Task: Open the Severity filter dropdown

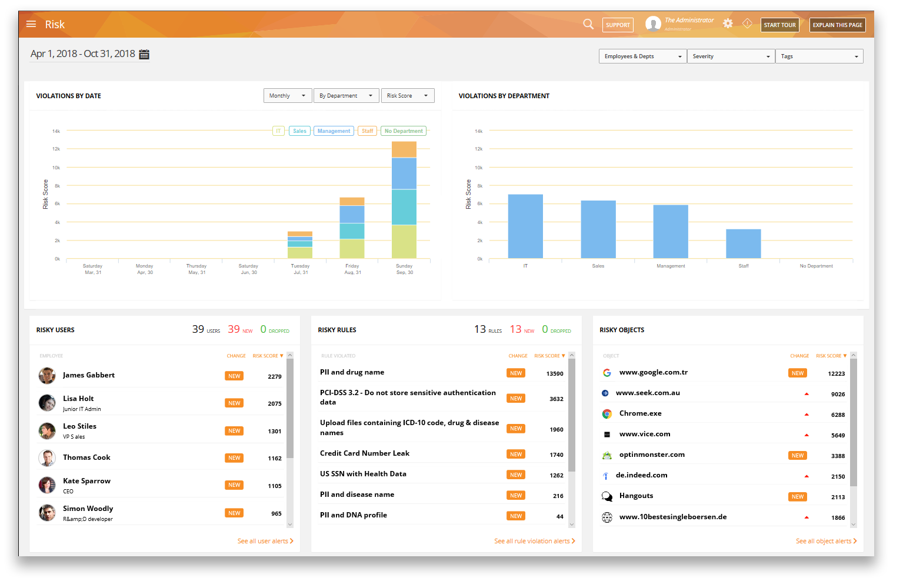Action: click(731, 56)
